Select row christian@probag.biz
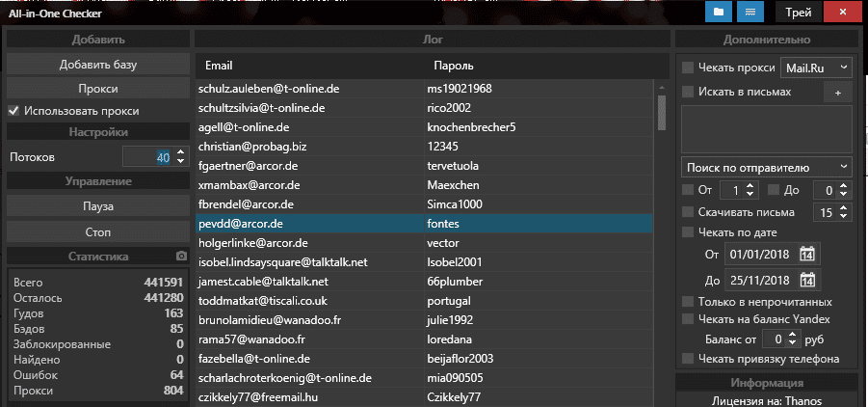Viewport: 868px width, 407px height. tap(424, 147)
